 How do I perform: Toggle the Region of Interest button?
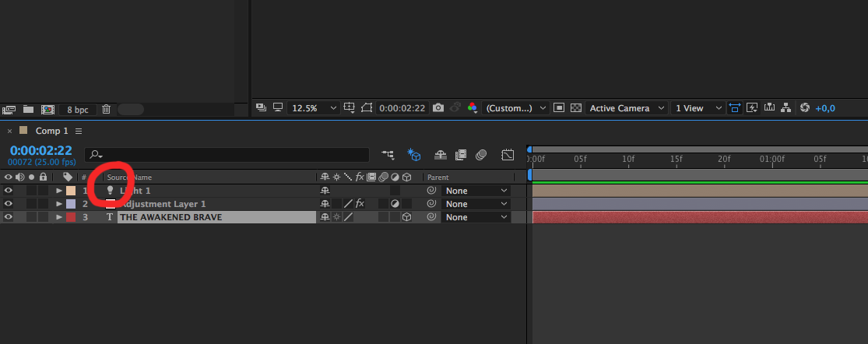click(559, 108)
